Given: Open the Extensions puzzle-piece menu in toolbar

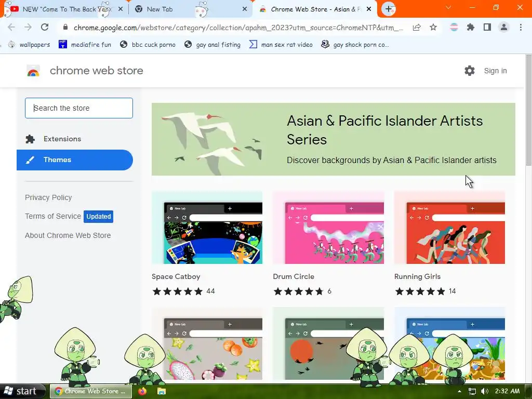Looking at the screenshot, I should [471, 28].
